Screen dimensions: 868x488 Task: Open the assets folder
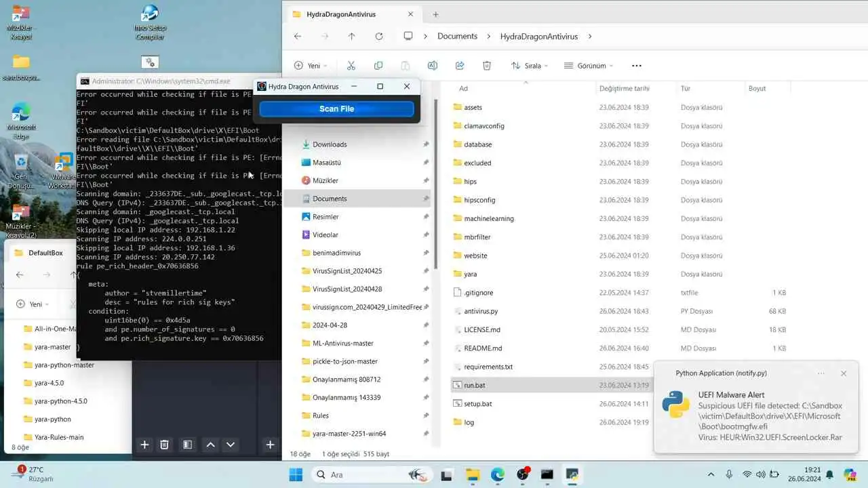[473, 107]
